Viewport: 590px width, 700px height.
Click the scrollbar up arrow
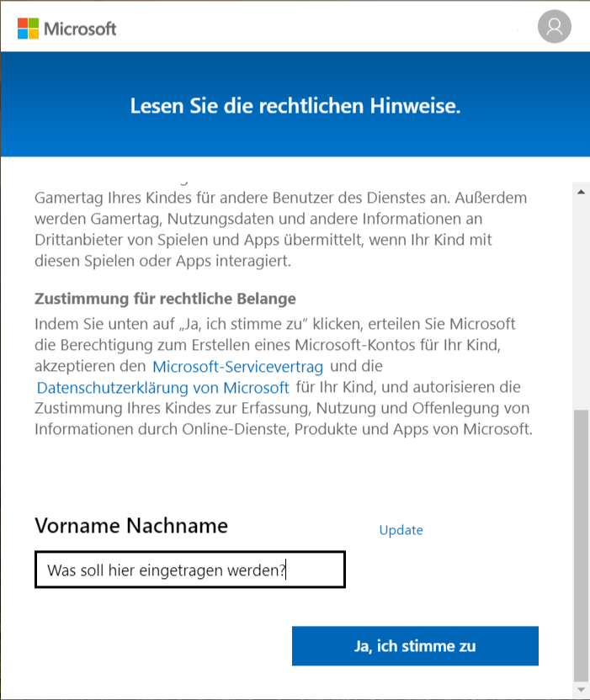click(x=581, y=192)
